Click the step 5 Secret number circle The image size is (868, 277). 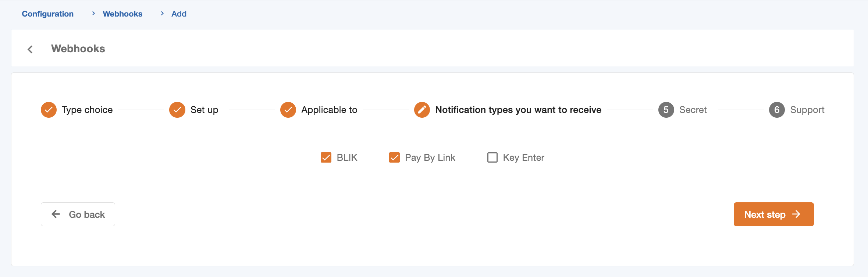pyautogui.click(x=666, y=110)
